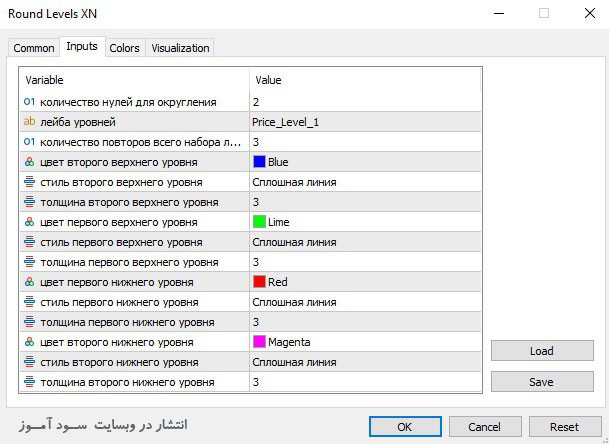Click the integer icon beside количество нулей для округления

pos(30,102)
